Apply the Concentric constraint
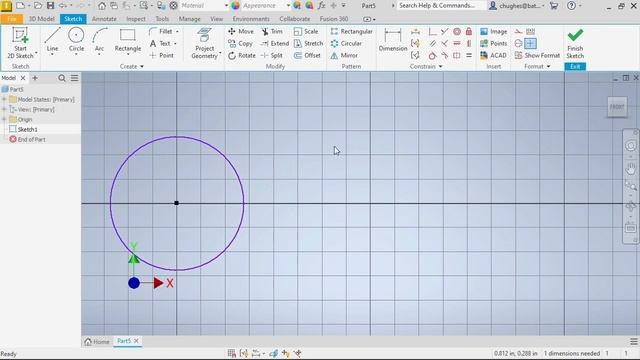Viewport: 640px width, 360px height. (x=457, y=31)
